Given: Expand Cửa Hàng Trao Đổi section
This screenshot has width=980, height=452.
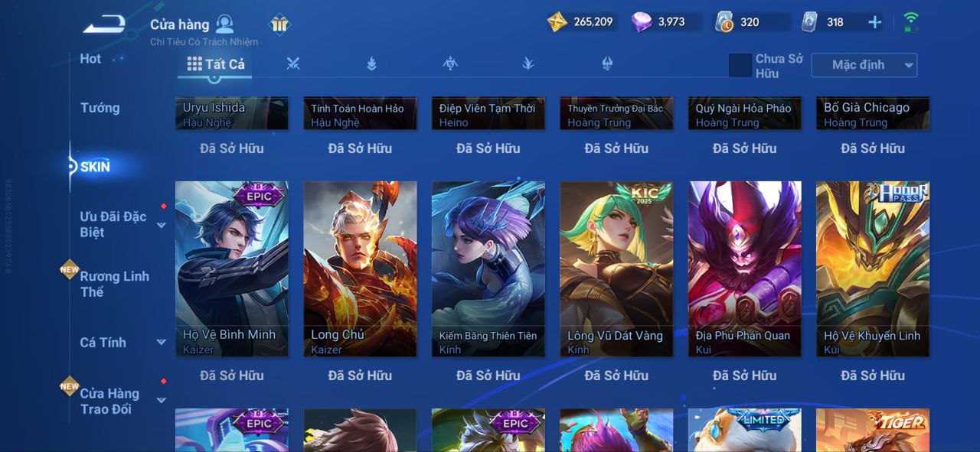Looking at the screenshot, I should point(162,400).
